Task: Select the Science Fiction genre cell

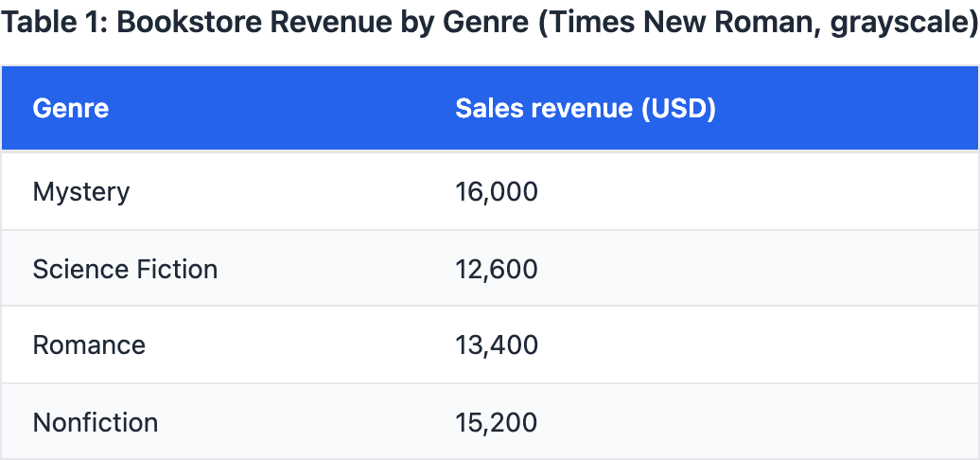Action: 125,270
